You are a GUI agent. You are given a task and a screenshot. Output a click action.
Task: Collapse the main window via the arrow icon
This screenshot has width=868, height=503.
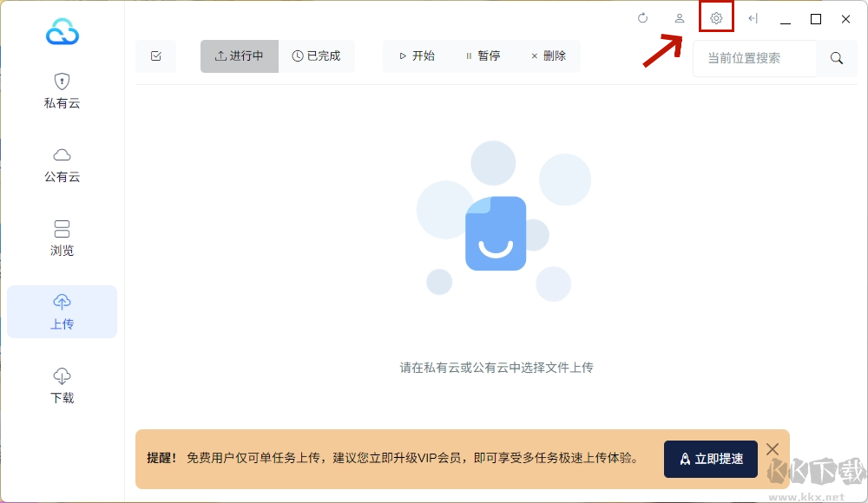pyautogui.click(x=753, y=18)
